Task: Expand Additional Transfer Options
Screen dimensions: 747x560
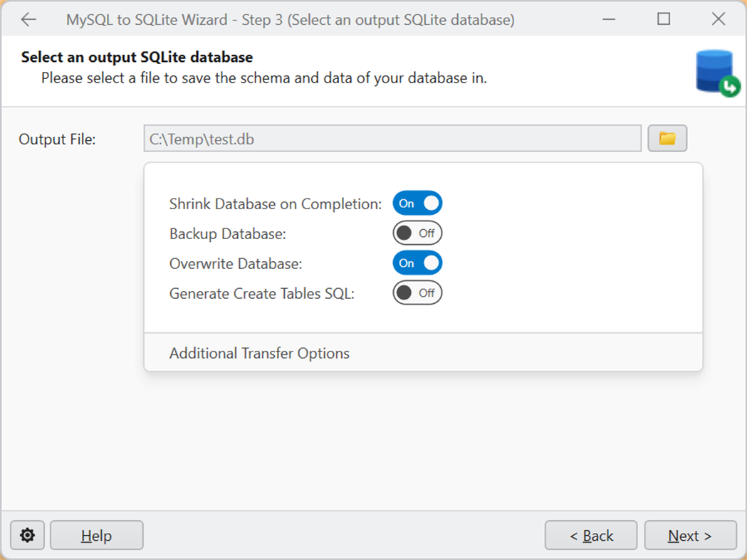Action: [x=260, y=353]
